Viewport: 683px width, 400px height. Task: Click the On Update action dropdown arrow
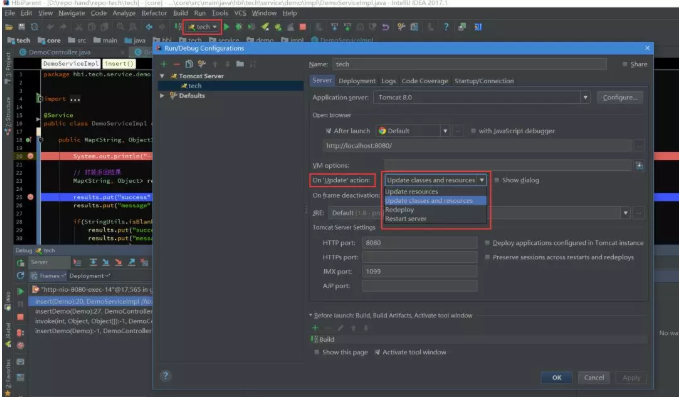482,180
